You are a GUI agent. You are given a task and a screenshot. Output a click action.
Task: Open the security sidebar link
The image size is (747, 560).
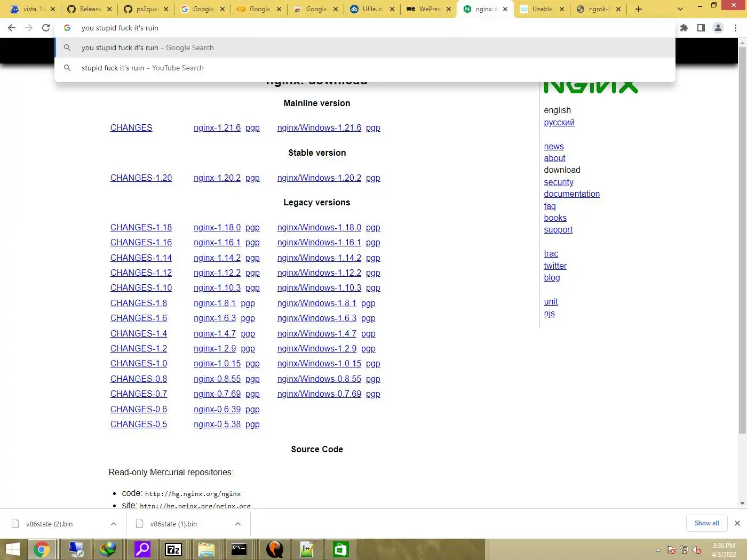point(559,182)
